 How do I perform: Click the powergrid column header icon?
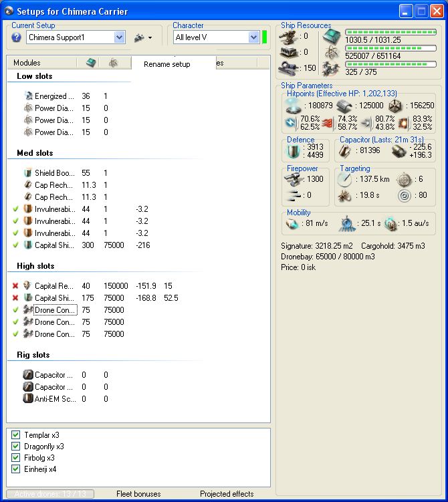pos(114,63)
